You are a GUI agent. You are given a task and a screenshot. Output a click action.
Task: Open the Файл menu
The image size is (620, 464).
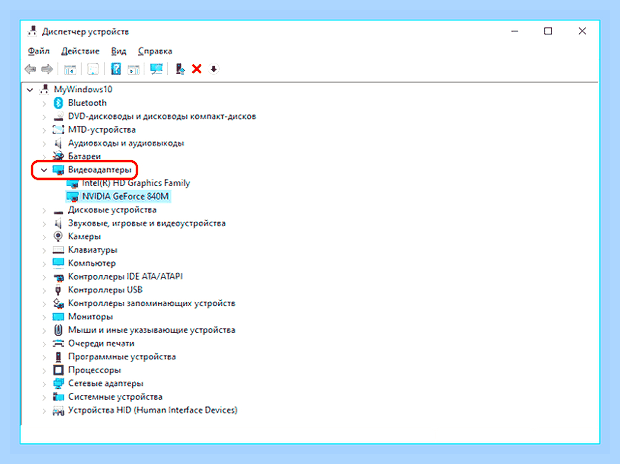tap(38, 51)
